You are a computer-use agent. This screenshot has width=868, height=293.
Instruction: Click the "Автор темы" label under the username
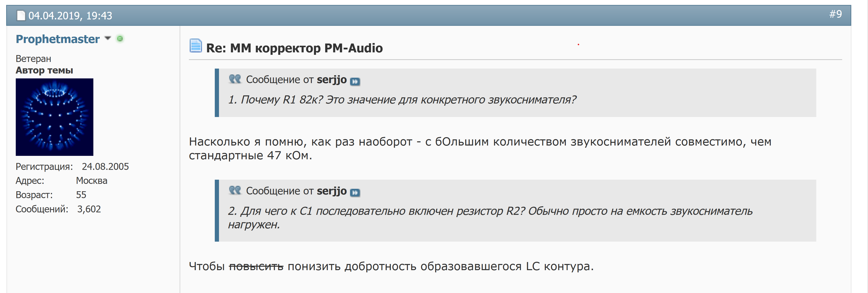point(44,70)
